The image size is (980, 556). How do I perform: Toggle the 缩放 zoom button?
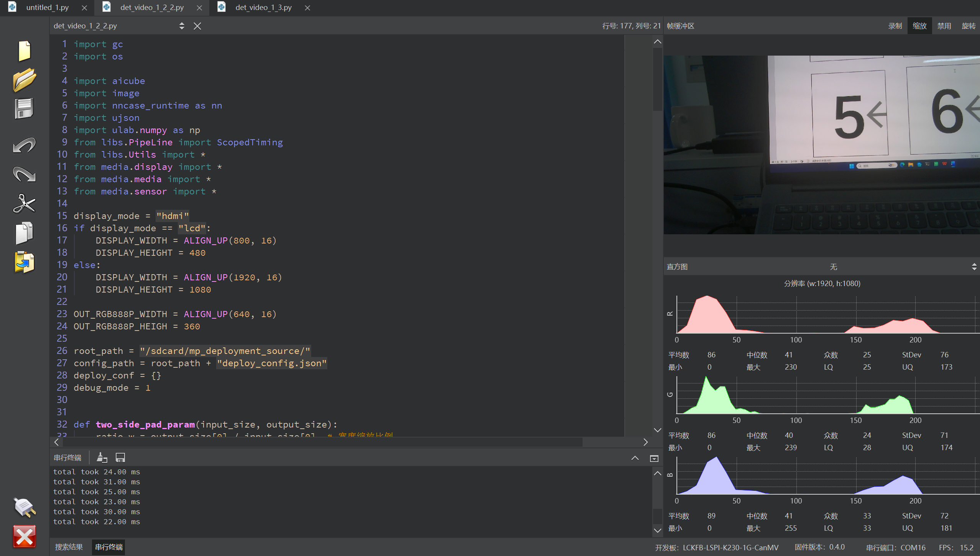(920, 26)
